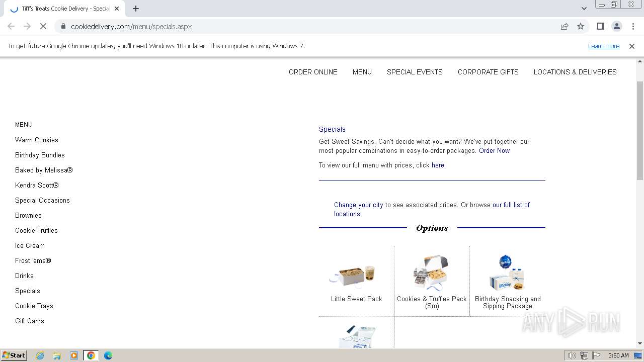Click the Action Center flag icon
The image size is (644, 362).
tap(596, 355)
